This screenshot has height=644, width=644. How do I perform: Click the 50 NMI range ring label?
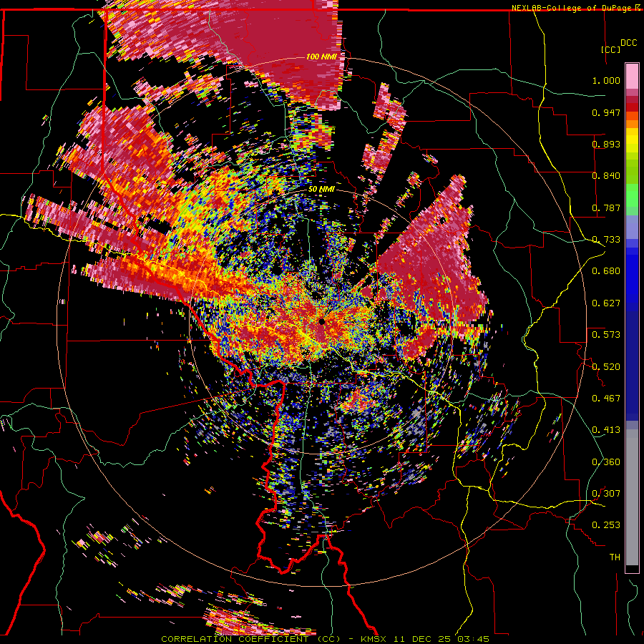(x=321, y=190)
